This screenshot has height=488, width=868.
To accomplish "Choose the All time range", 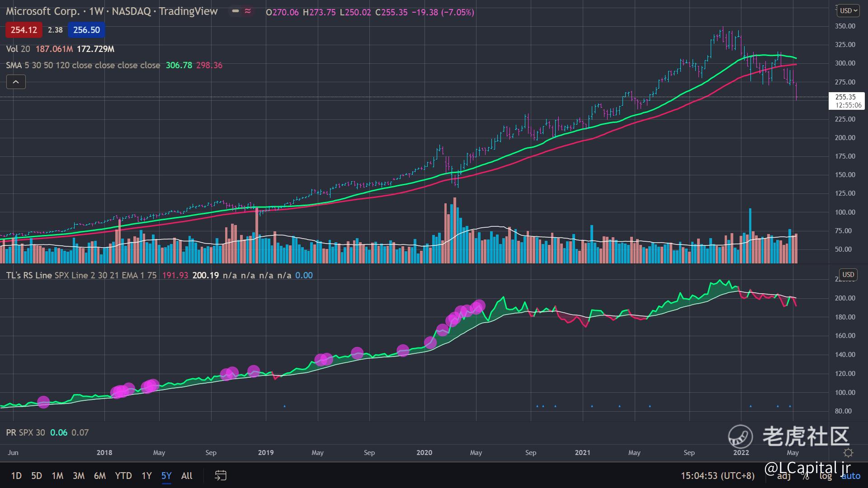I will 187,475.
